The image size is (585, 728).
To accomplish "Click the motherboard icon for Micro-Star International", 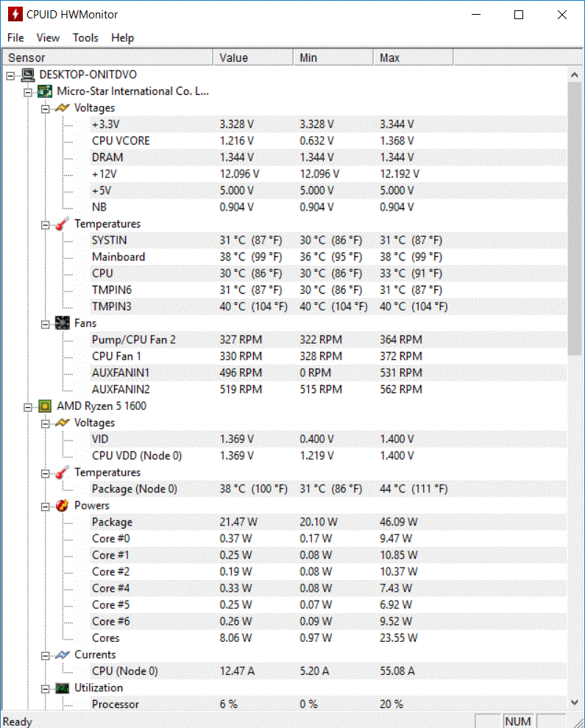I will 46,91.
